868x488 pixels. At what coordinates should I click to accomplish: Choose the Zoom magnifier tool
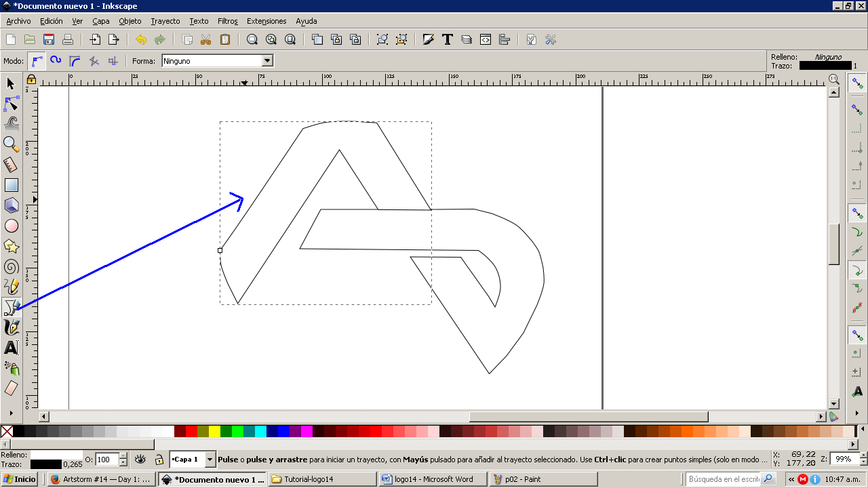[x=11, y=144]
